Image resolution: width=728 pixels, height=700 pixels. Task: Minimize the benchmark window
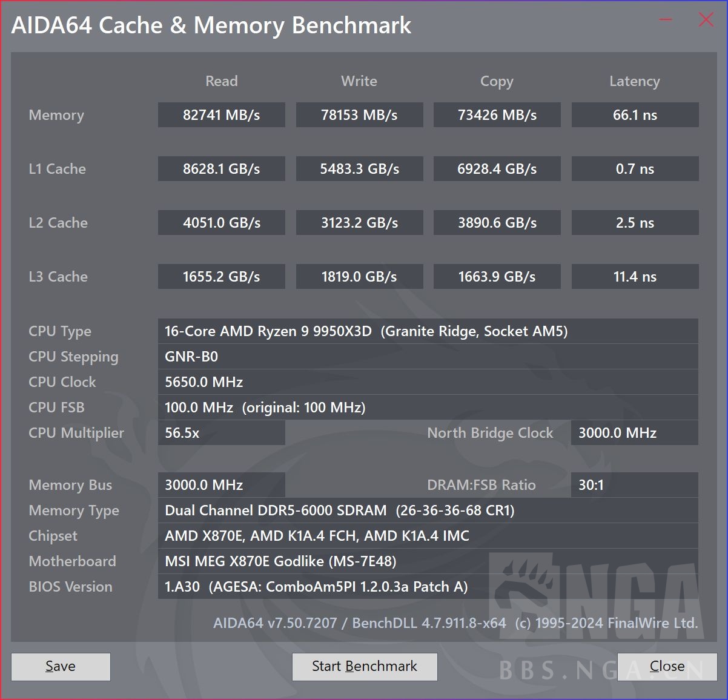[666, 20]
